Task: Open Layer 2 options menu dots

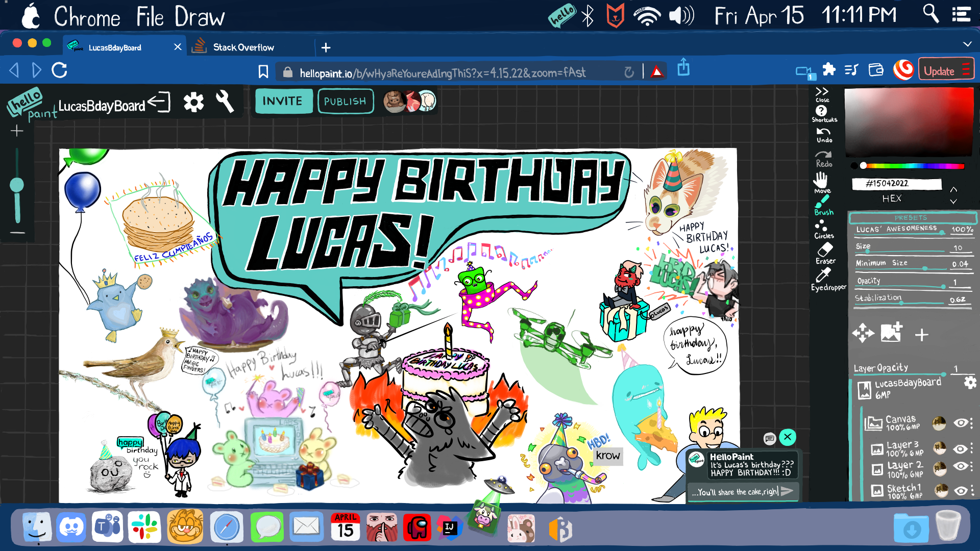Action: coord(972,467)
